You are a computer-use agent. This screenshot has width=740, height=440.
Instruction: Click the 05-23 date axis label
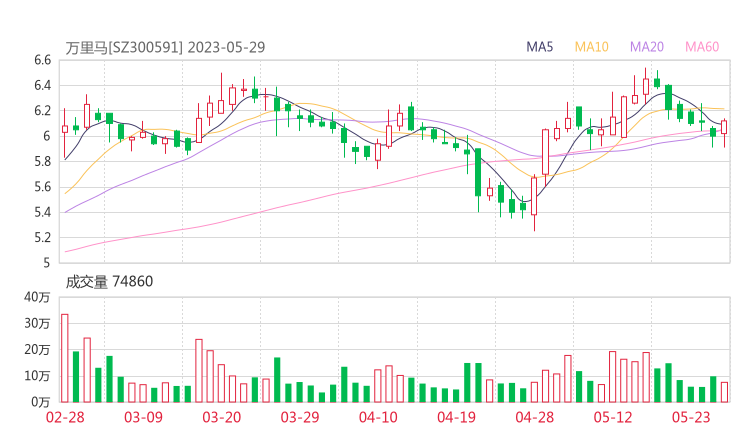tap(691, 418)
